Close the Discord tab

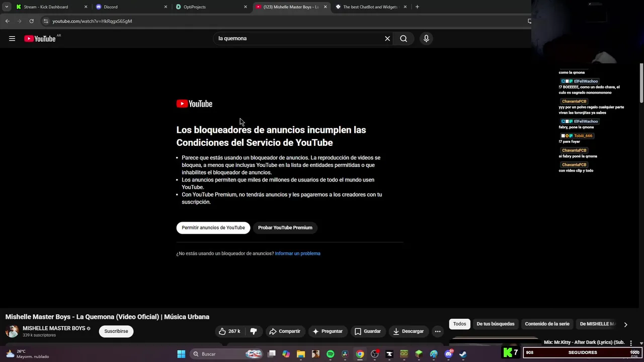pyautogui.click(x=166, y=7)
